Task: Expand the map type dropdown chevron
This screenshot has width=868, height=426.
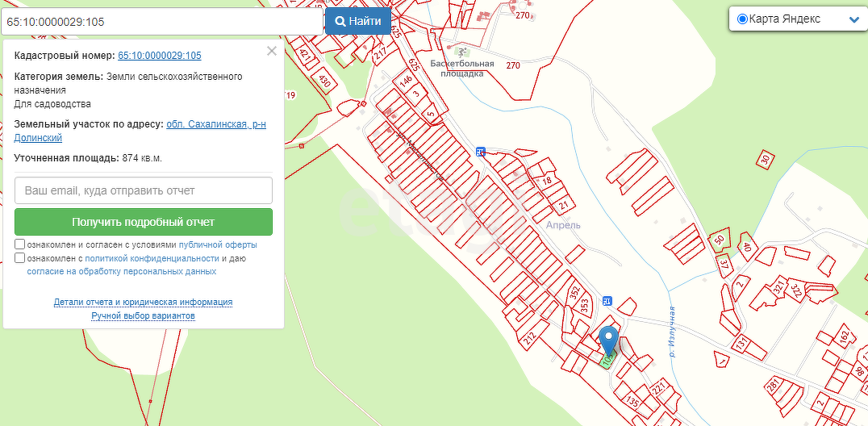Action: tap(853, 19)
